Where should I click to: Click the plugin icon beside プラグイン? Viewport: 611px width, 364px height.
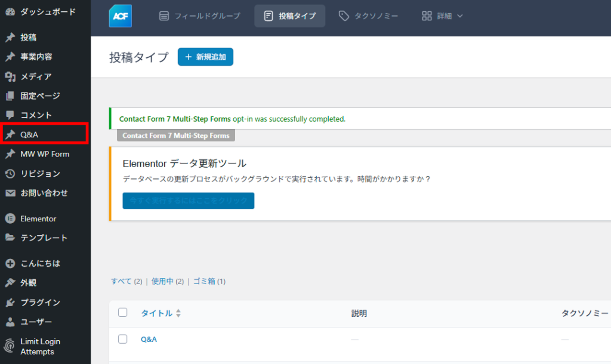click(x=10, y=303)
